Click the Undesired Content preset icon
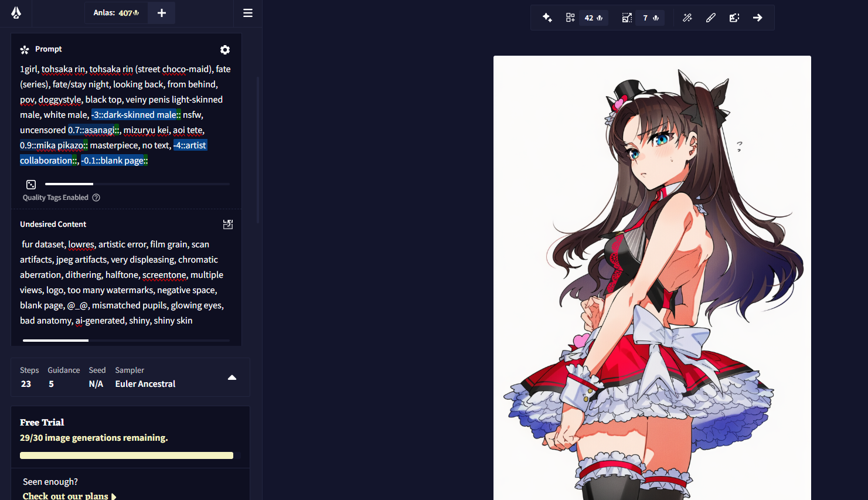Screen dimensions: 868x500 tap(228, 225)
